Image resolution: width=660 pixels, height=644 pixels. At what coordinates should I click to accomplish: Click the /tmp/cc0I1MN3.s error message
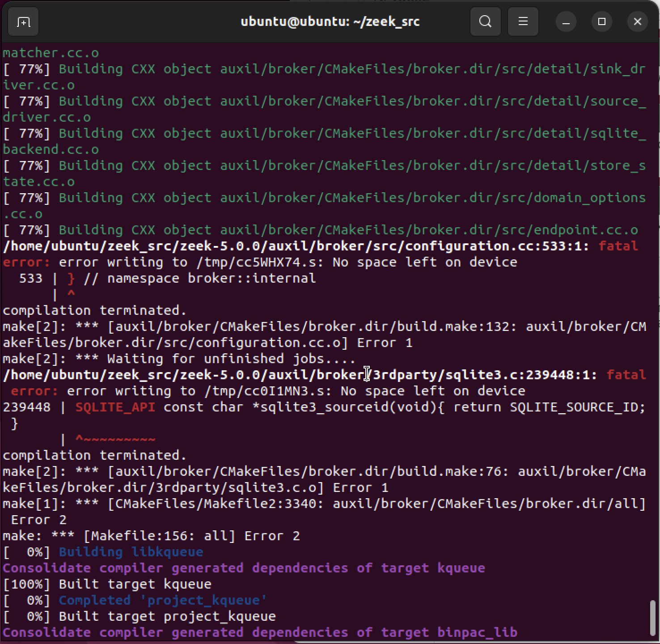pyautogui.click(x=296, y=391)
